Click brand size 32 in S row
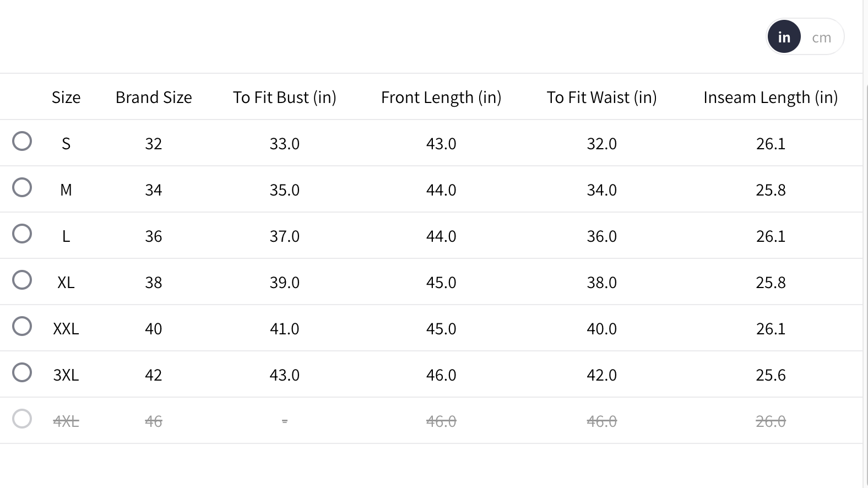Image resolution: width=868 pixels, height=488 pixels. (x=154, y=144)
